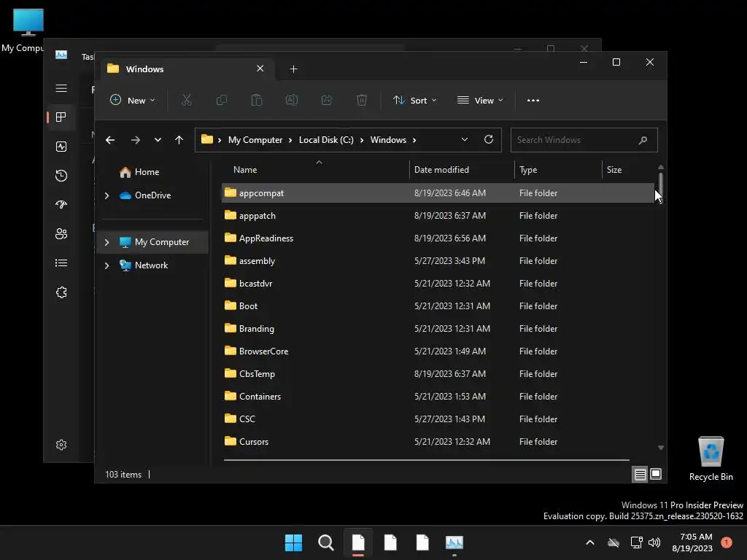
Task: Select Task Manager Startup apps icon
Action: (61, 205)
